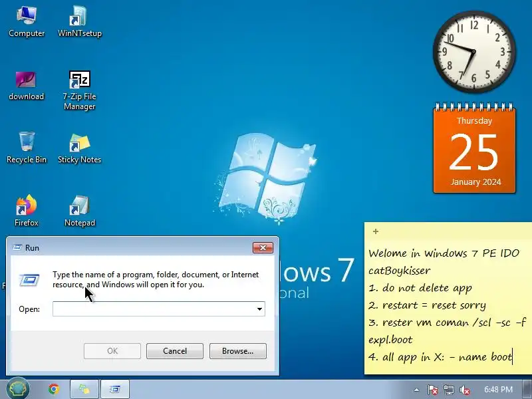Click the sticky note line 'do not delete app'
532x399 pixels.
point(427,288)
